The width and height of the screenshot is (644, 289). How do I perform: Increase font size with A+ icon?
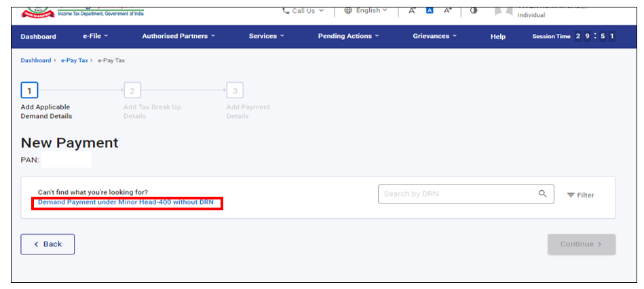[x=448, y=11]
